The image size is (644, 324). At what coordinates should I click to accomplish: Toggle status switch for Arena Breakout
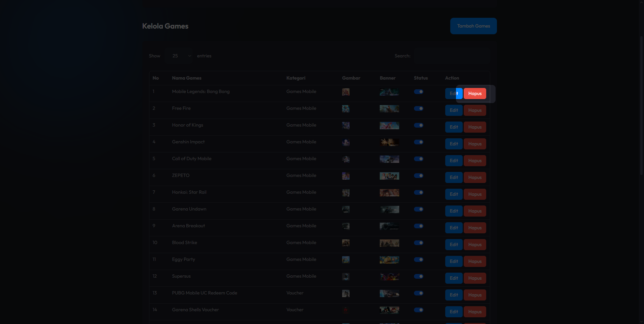tap(419, 226)
